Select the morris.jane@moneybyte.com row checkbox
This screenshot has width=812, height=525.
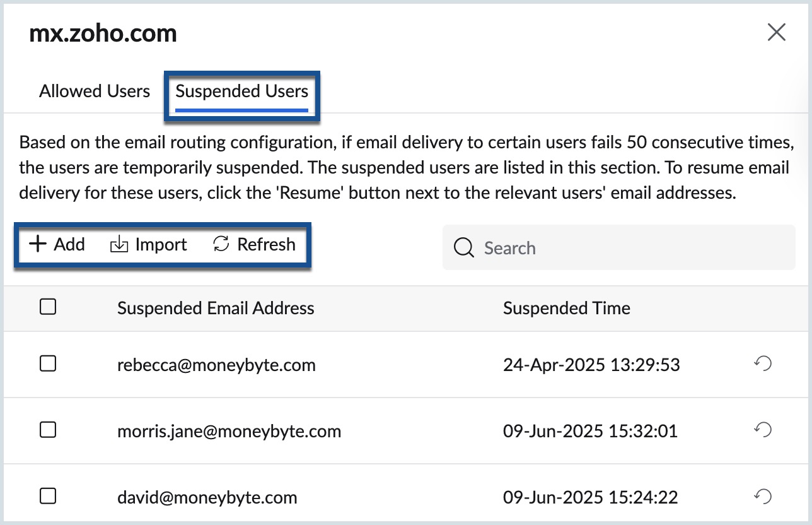(48, 430)
